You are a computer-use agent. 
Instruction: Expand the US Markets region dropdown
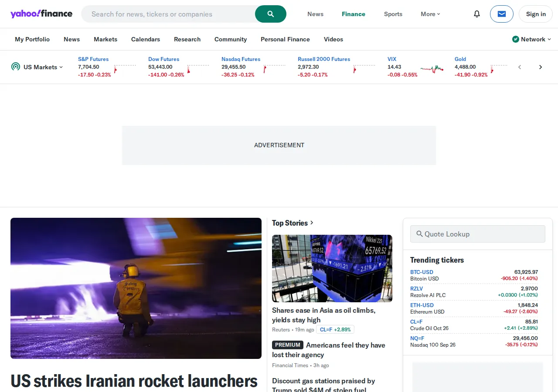(x=43, y=67)
